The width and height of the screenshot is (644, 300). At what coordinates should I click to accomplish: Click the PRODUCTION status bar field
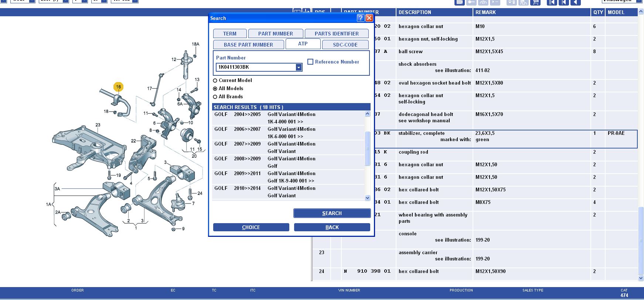461,290
